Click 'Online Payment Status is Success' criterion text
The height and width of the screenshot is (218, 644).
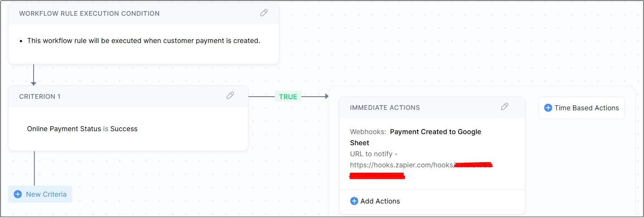click(x=82, y=129)
